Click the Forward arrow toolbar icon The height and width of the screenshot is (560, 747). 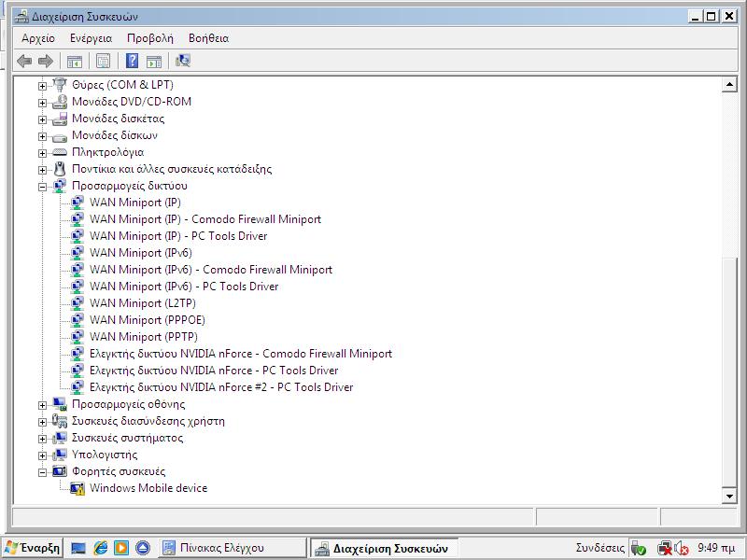click(x=45, y=61)
